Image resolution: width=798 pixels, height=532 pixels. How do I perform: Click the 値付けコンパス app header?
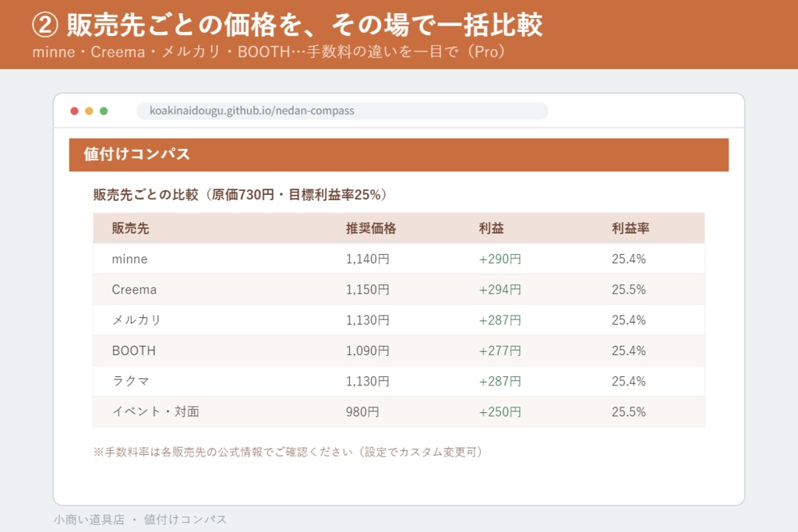coord(399,155)
